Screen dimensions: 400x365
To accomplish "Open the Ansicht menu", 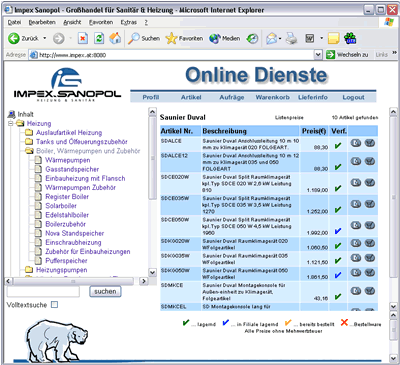I will click(72, 22).
